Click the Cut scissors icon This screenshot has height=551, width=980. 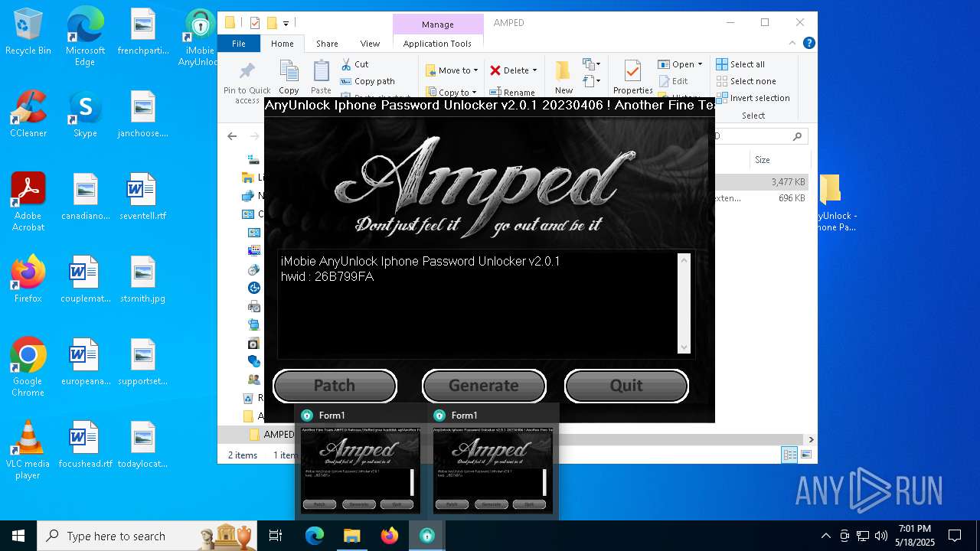(346, 64)
